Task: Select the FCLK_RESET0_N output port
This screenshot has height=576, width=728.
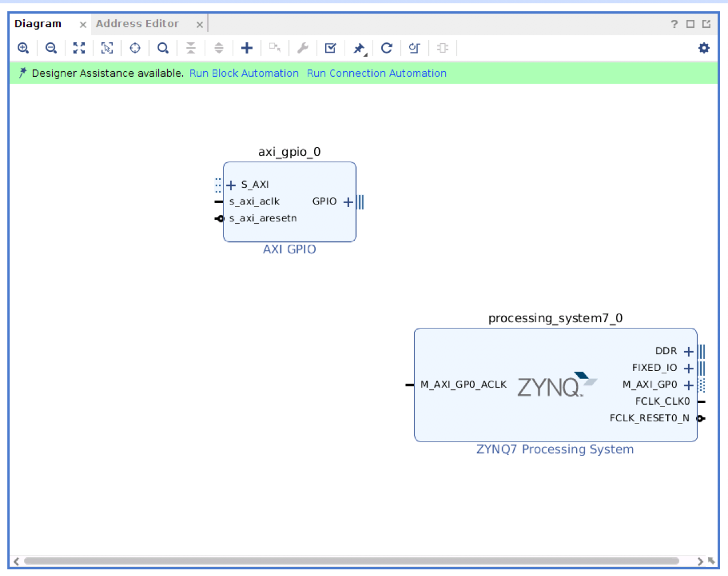Action: pyautogui.click(x=650, y=418)
